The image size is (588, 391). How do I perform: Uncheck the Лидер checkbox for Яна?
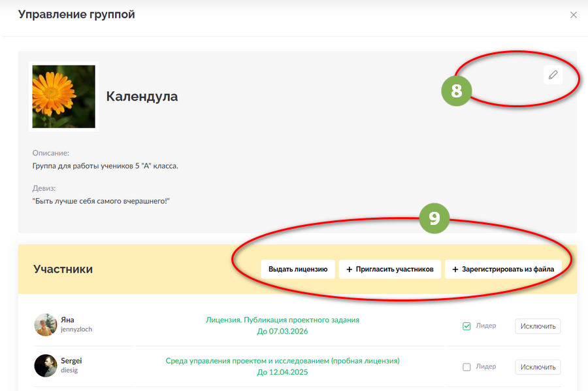pos(466,326)
